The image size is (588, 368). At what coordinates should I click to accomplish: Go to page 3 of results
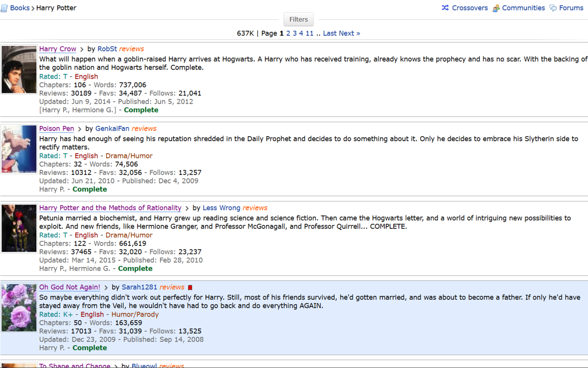tap(294, 33)
